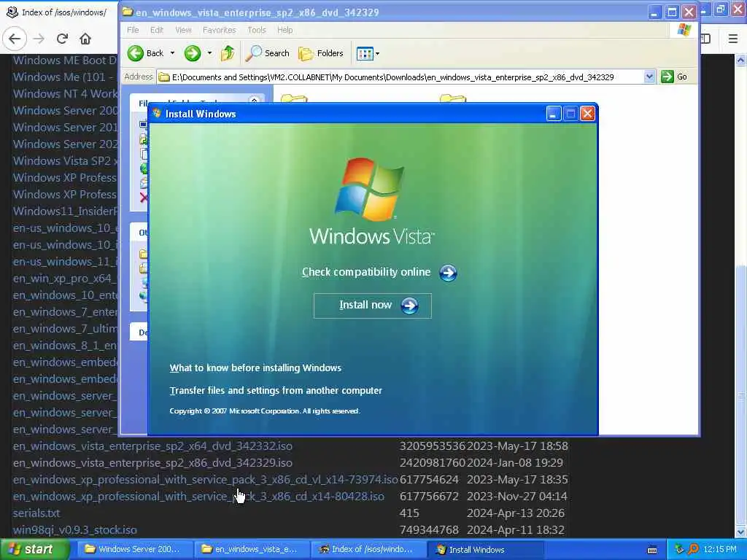Open the browser hamburger menu
This screenshot has width=747, height=560.
coord(733,39)
